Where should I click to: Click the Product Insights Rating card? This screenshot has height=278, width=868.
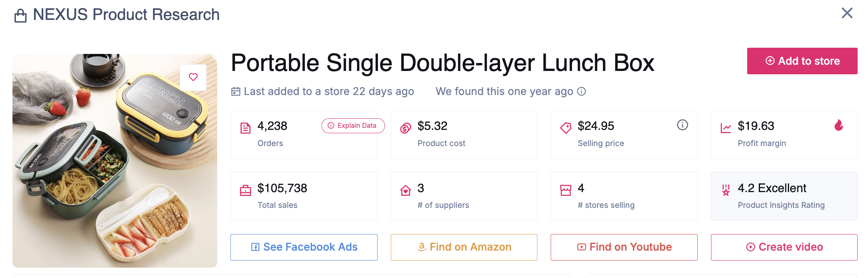(784, 196)
